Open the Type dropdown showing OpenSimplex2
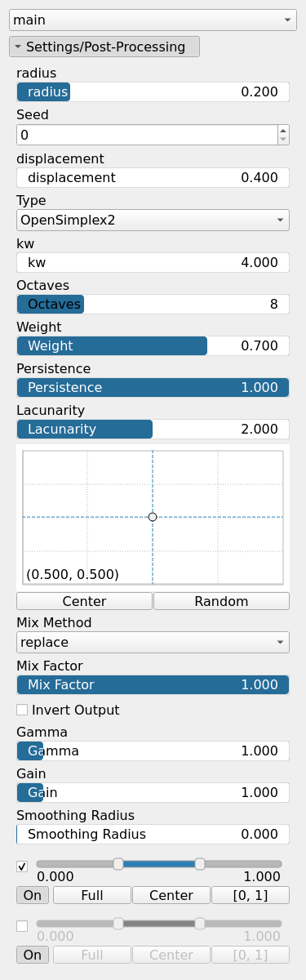Viewport: 306px width, 980px height. (153, 220)
